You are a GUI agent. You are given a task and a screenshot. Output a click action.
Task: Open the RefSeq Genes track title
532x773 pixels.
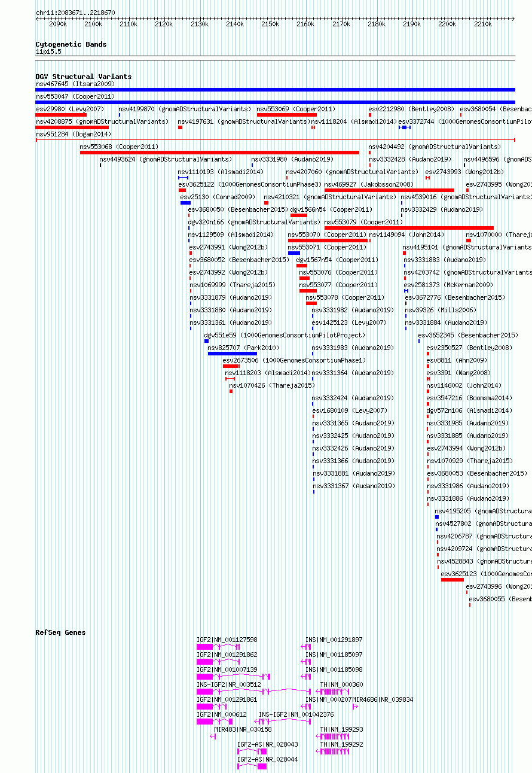(60, 632)
